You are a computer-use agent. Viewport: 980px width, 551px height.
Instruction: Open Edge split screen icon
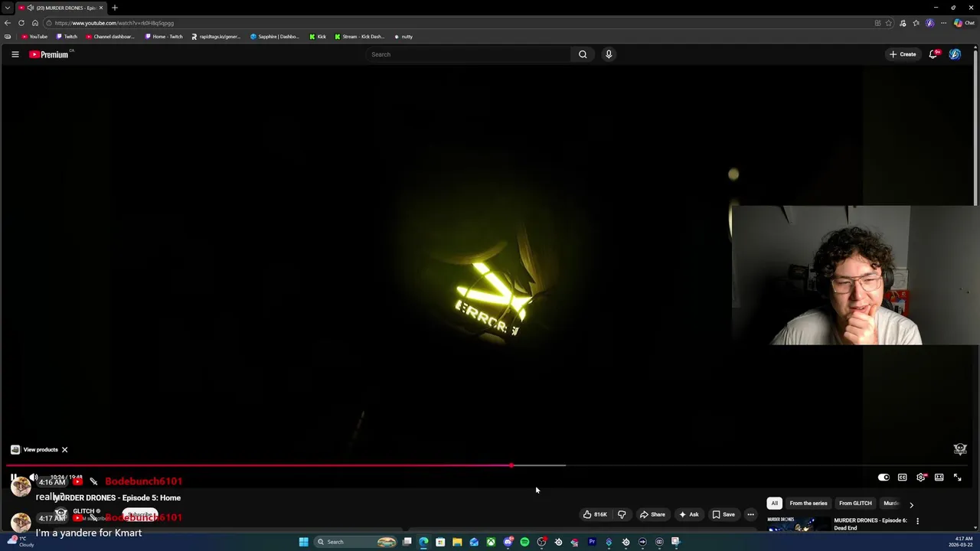coord(877,23)
